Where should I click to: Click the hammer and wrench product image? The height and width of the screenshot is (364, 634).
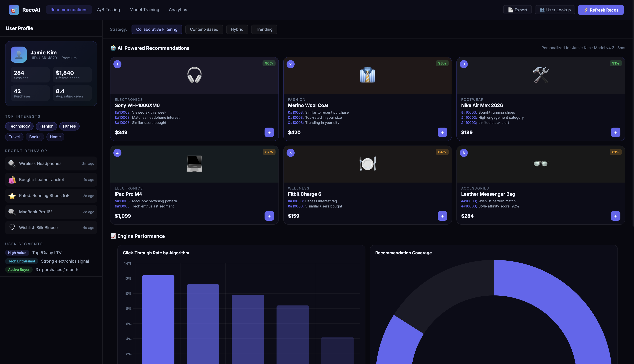point(541,75)
